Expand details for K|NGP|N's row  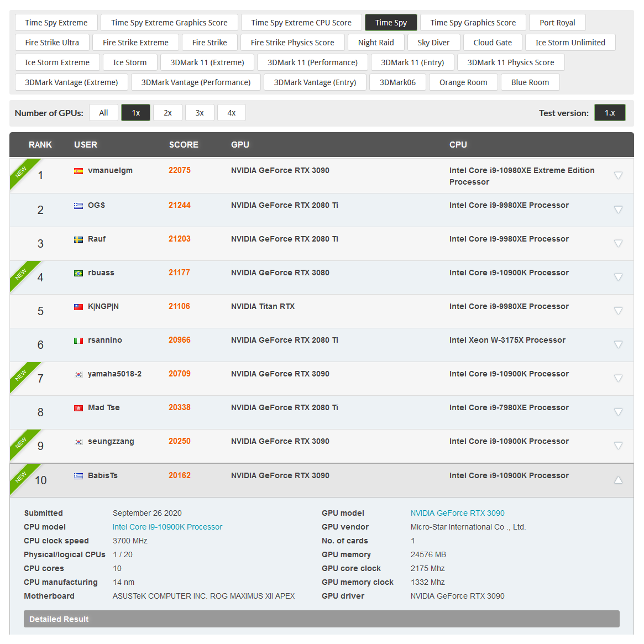(618, 311)
